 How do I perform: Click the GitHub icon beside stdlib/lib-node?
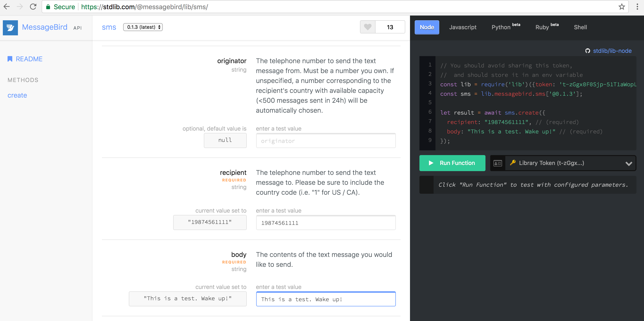[587, 51]
